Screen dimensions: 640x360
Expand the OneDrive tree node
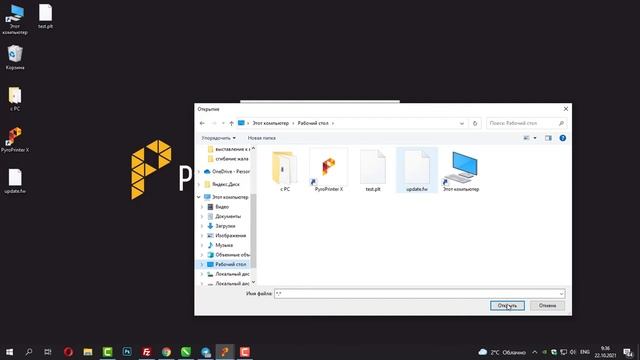point(199,171)
